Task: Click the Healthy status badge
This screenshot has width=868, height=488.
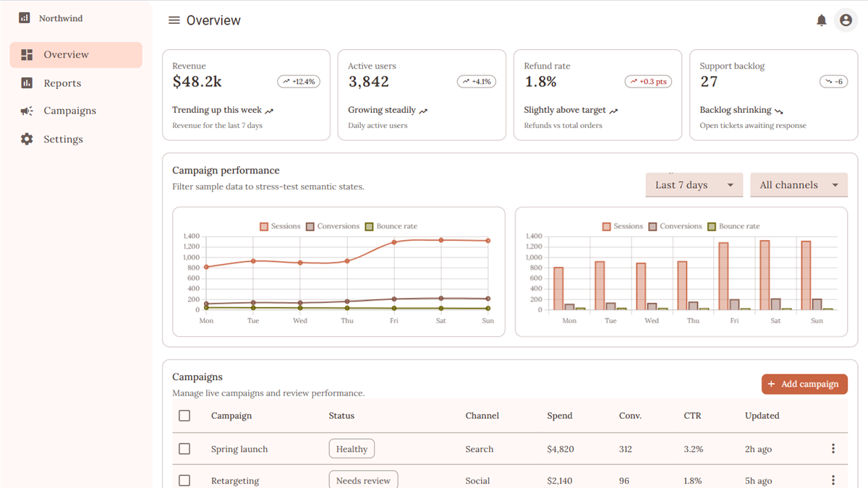Action: click(x=352, y=449)
